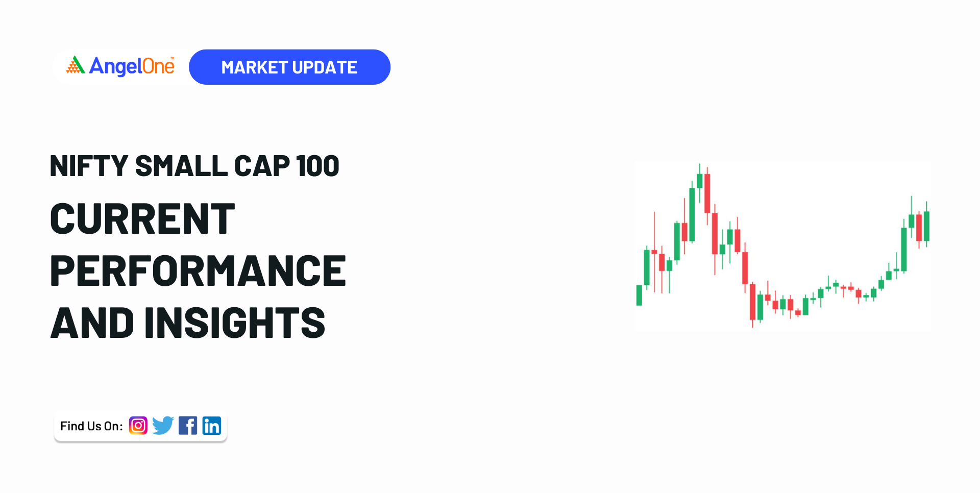Click the AngelOne wordmark text
Viewport: 980px width, 493px height.
click(132, 66)
